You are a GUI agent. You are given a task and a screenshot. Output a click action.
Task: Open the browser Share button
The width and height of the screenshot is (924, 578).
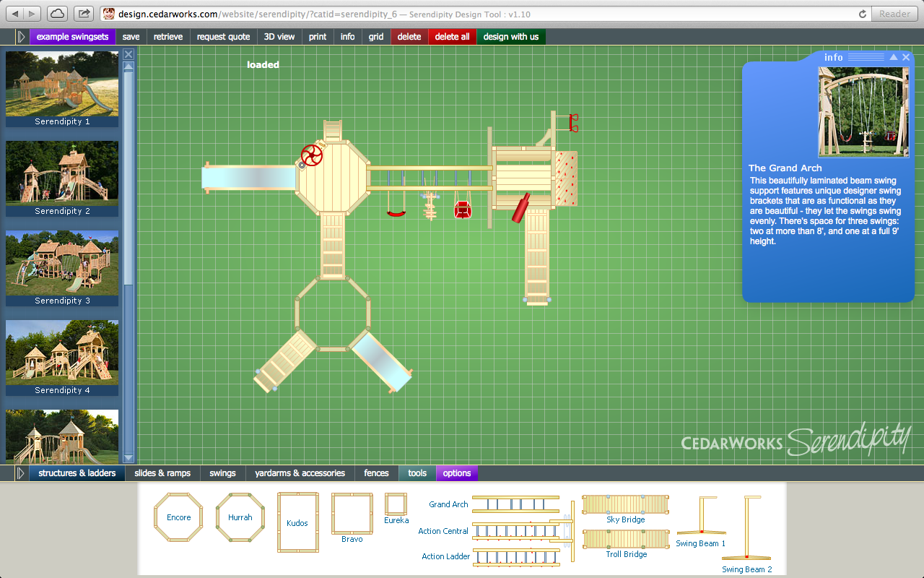pos(84,13)
